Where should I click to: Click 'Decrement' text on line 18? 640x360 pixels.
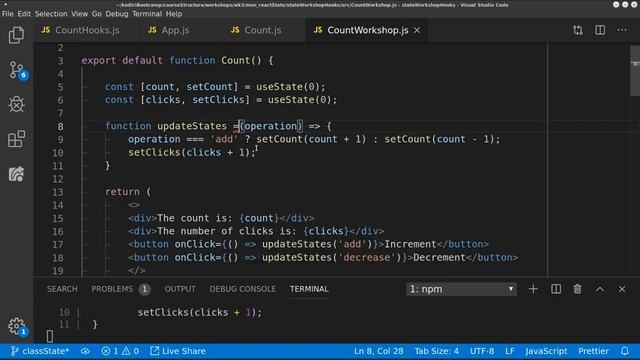click(439, 258)
